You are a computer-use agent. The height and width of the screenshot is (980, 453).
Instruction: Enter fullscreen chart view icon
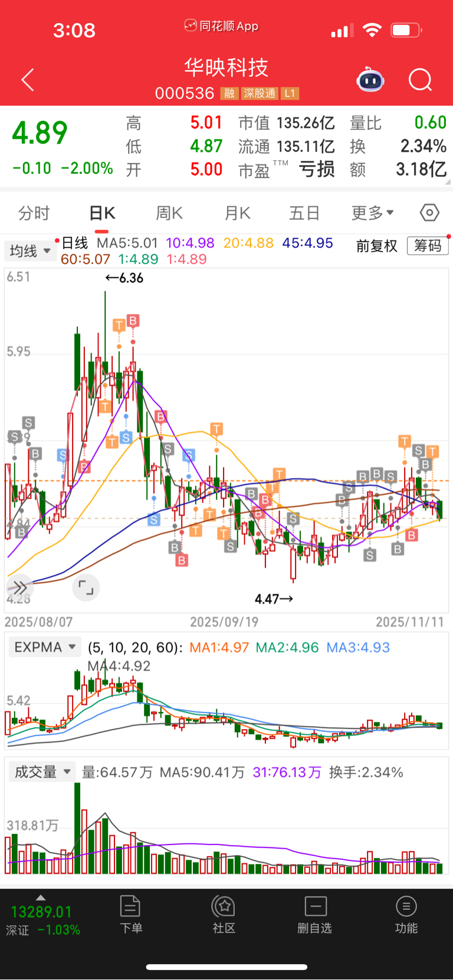(86, 588)
